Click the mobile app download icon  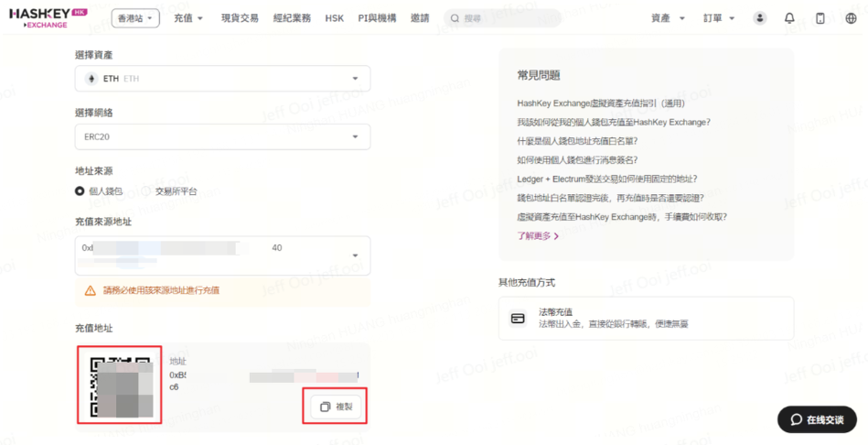click(820, 18)
